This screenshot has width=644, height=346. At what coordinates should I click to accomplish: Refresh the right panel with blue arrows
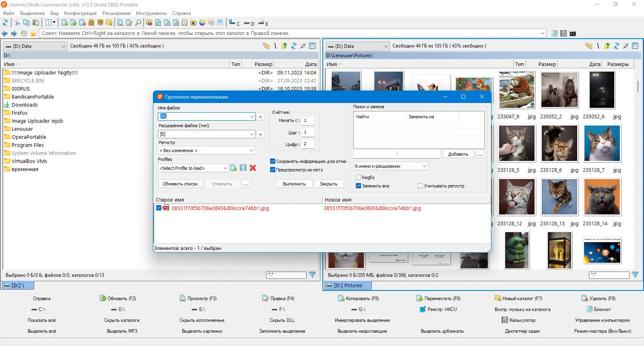click(x=616, y=46)
